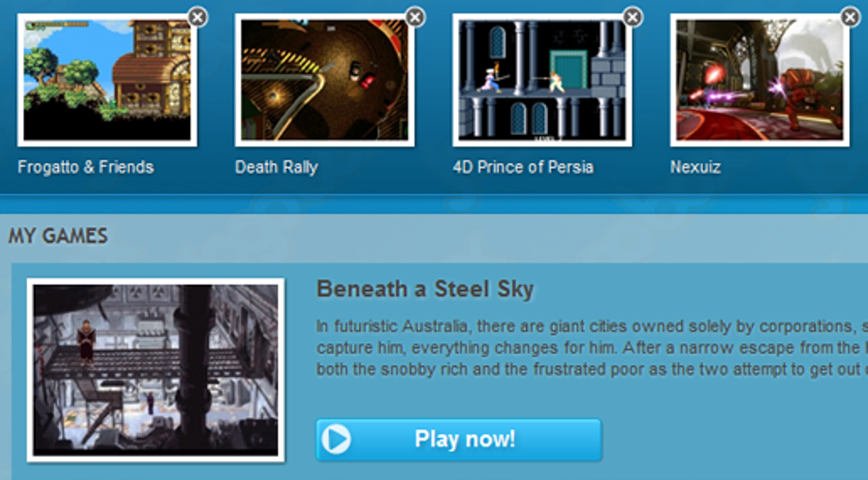This screenshot has width=868, height=480.
Task: Click the play arrow icon in Play now
Action: pyautogui.click(x=336, y=440)
